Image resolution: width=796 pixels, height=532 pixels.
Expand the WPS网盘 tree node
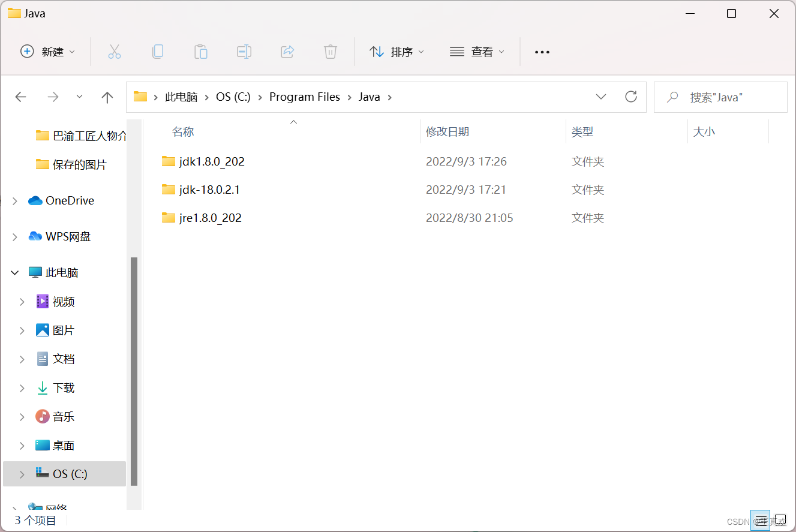click(14, 237)
